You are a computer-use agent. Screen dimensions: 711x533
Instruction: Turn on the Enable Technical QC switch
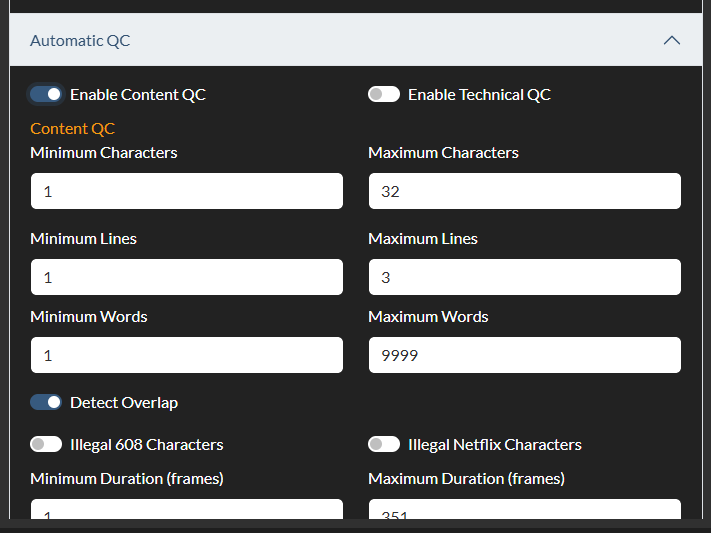tap(384, 94)
